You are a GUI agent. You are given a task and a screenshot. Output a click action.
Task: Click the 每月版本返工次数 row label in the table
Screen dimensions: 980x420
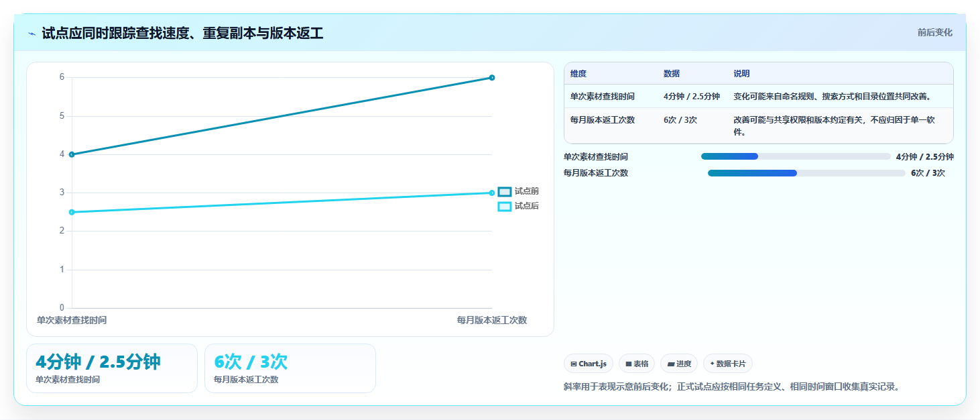[603, 120]
